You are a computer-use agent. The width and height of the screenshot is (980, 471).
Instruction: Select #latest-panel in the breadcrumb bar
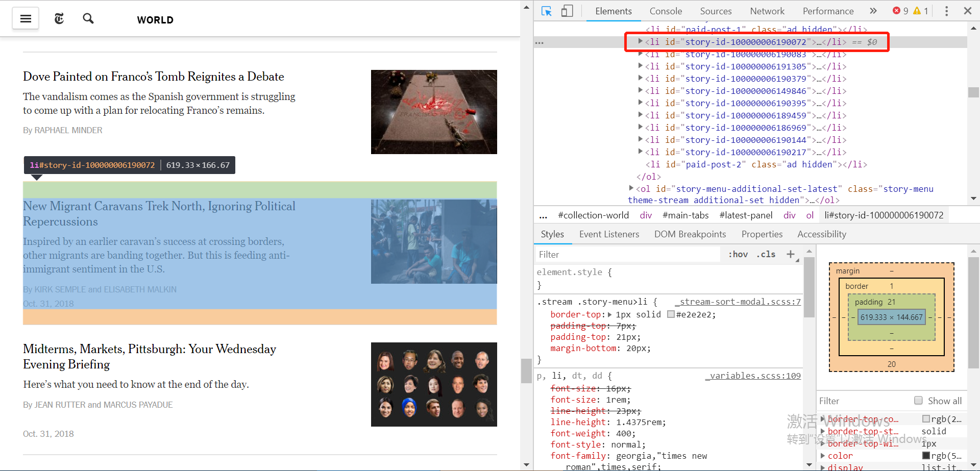[x=746, y=215]
